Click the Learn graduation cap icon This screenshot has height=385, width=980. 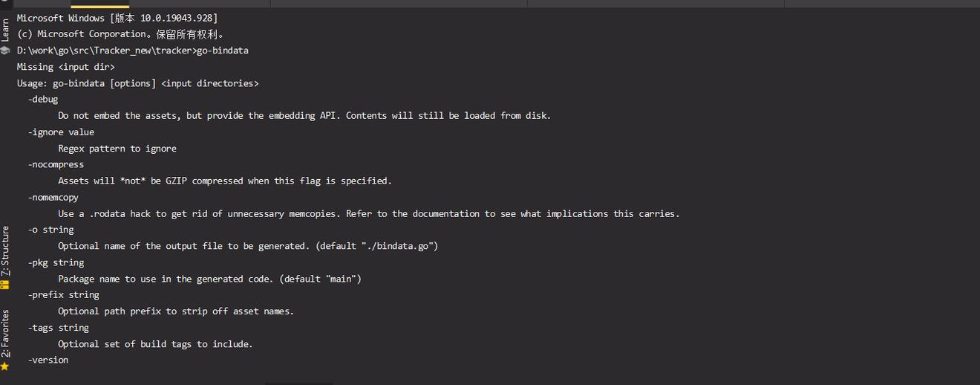pos(5,50)
